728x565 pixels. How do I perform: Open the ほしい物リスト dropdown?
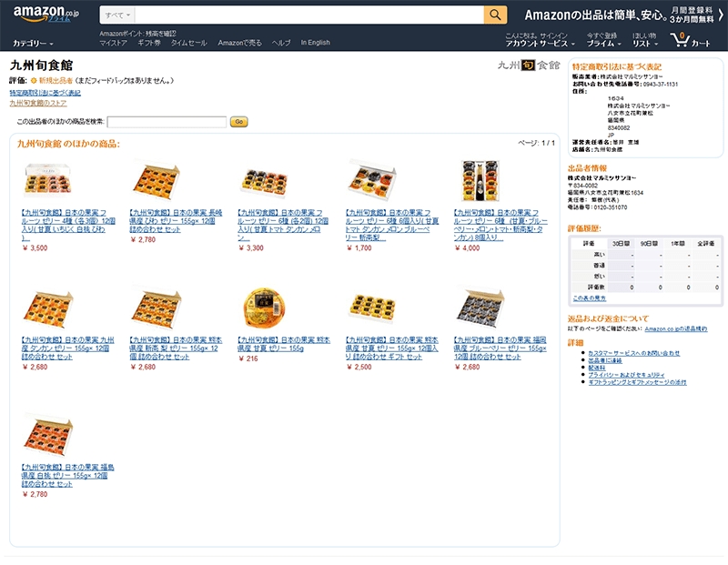tap(645, 39)
